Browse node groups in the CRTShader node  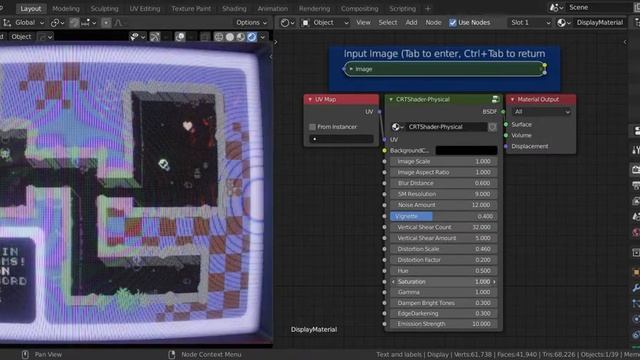[397, 127]
